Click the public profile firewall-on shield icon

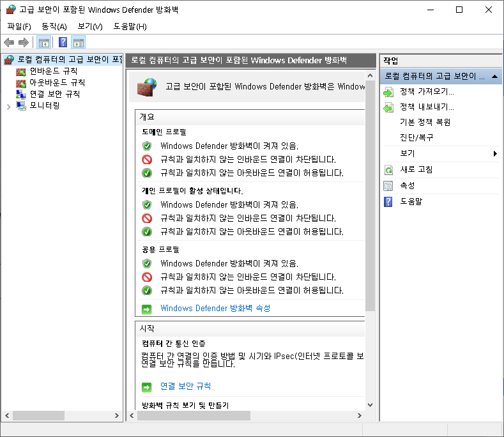[147, 264]
